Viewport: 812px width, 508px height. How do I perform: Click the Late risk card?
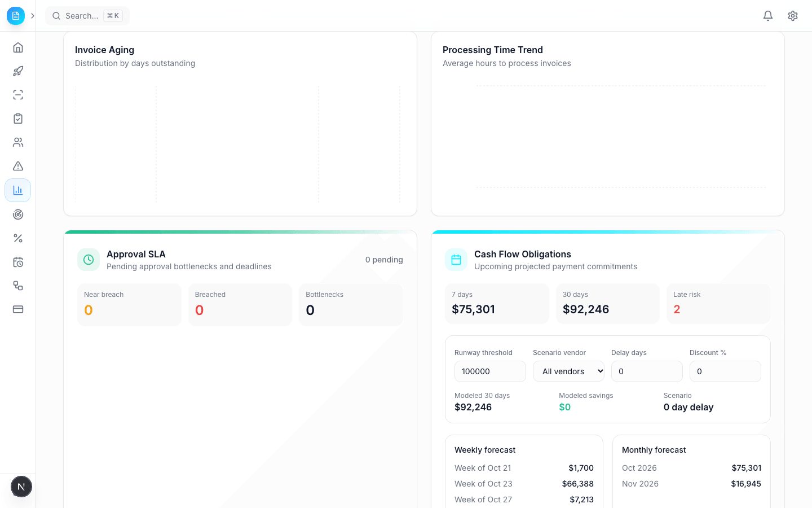pos(718,304)
